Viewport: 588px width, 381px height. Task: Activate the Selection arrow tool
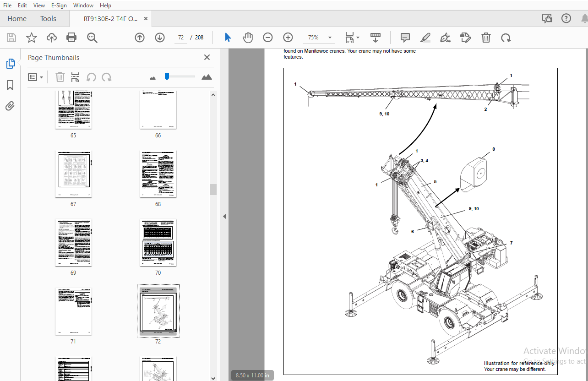point(228,38)
